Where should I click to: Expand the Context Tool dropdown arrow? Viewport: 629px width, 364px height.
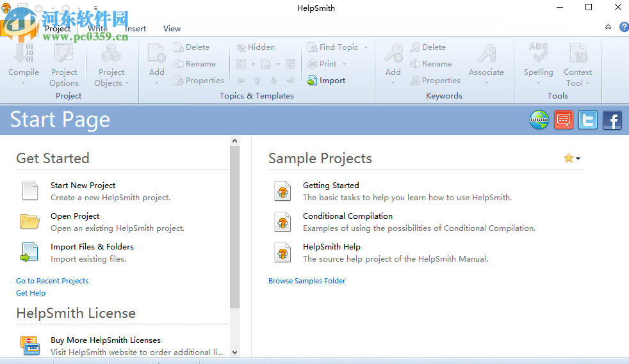coord(587,83)
